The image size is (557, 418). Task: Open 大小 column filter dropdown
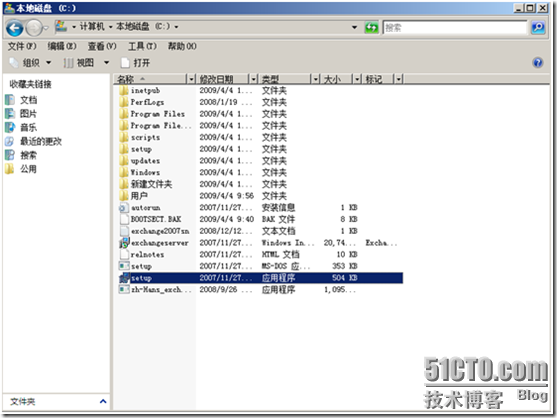357,79
